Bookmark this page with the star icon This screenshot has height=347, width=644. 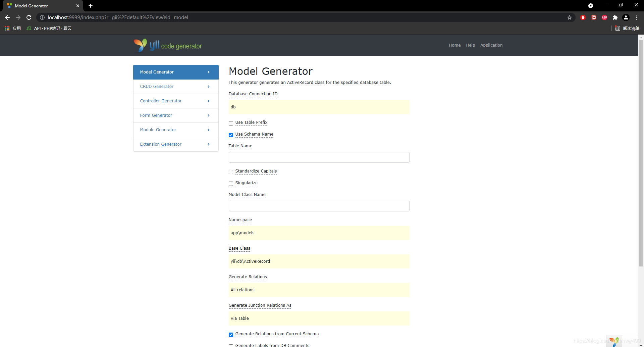[x=570, y=17]
